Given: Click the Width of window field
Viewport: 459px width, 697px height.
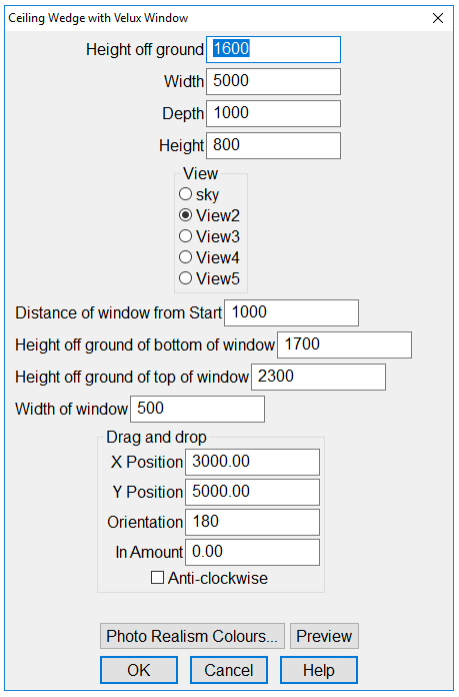Looking at the screenshot, I should tap(197, 409).
